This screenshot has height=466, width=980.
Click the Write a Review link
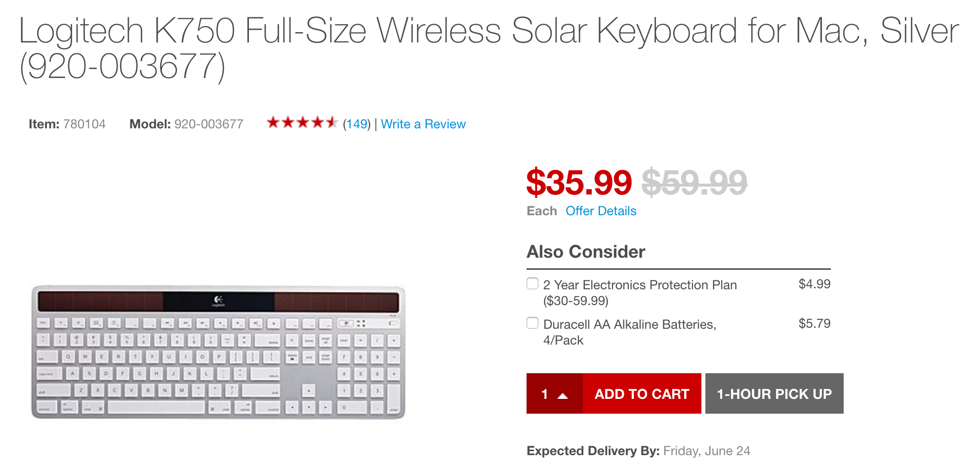click(x=423, y=124)
